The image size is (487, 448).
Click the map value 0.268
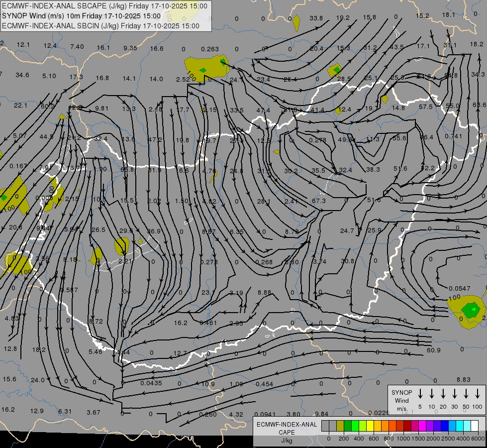[264, 262]
